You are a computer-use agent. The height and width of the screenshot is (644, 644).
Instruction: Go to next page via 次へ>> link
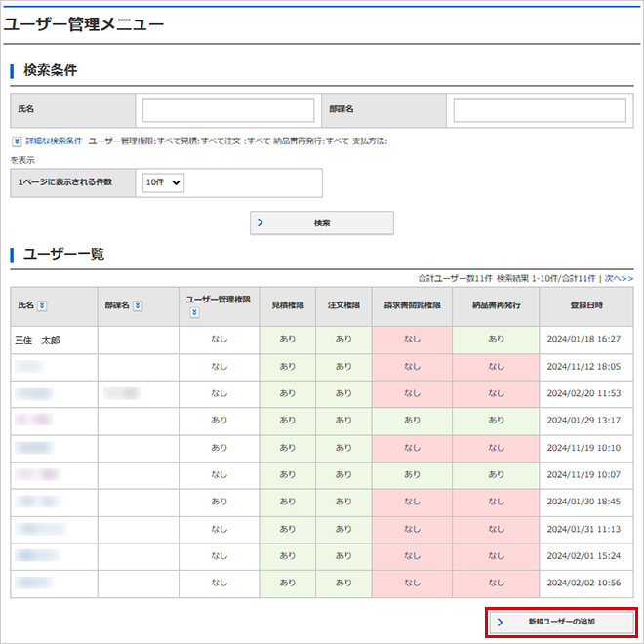619,278
